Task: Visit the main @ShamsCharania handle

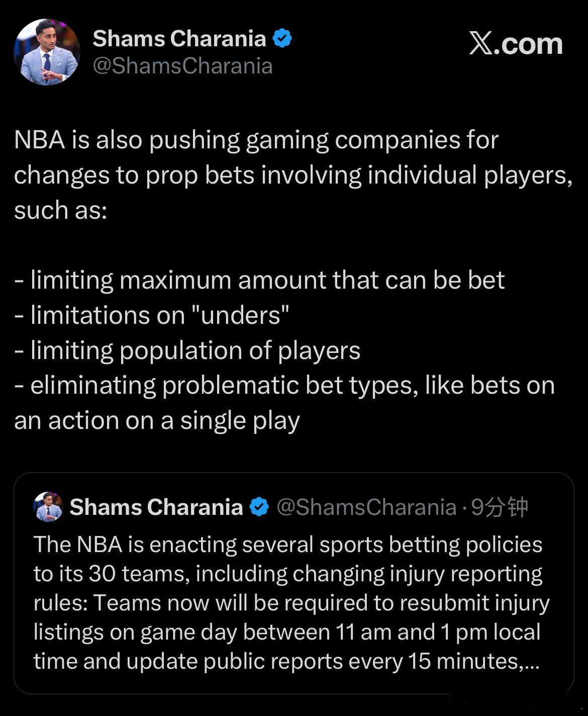Action: point(182,66)
